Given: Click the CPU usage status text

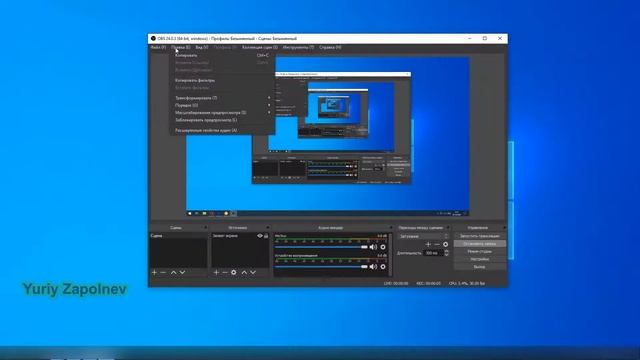Looking at the screenshot, I should [x=467, y=283].
